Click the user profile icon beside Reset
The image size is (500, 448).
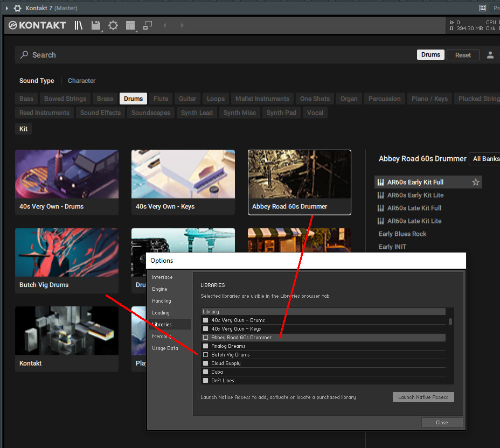click(490, 55)
